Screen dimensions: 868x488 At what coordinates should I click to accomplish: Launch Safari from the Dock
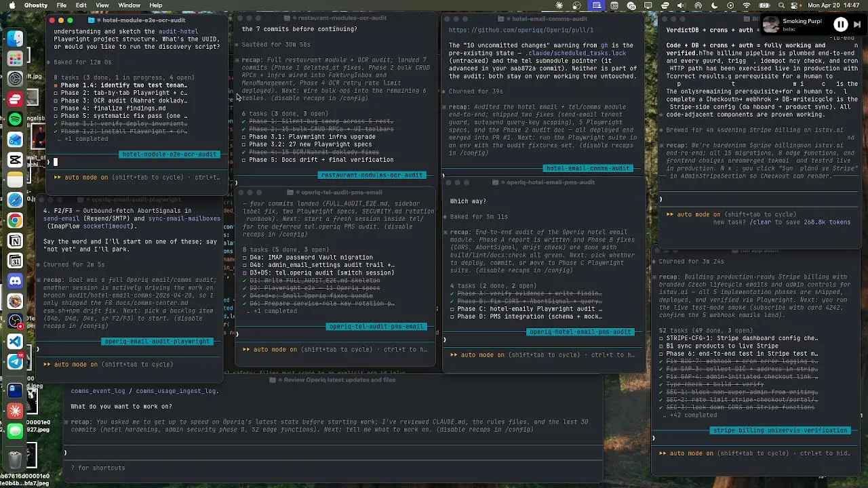(15, 201)
